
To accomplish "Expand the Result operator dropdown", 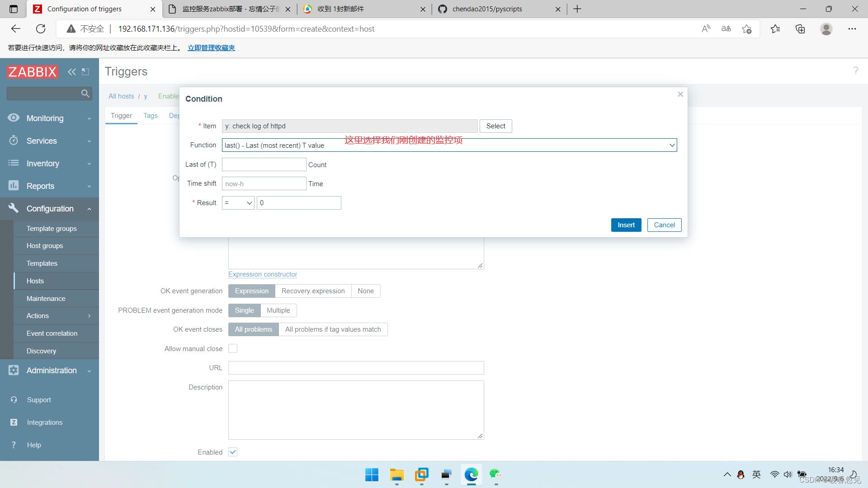I will point(237,202).
